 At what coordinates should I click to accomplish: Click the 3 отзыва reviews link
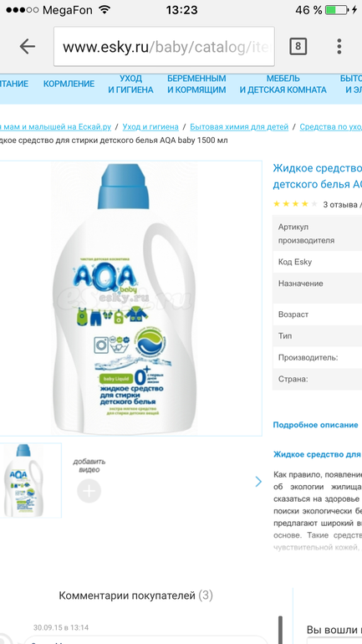(x=339, y=205)
